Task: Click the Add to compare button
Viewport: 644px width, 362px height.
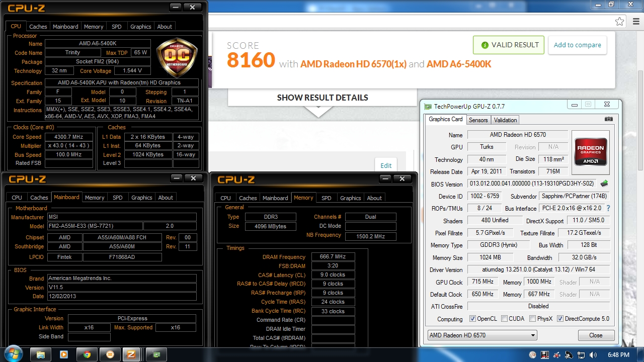Action: tap(577, 45)
